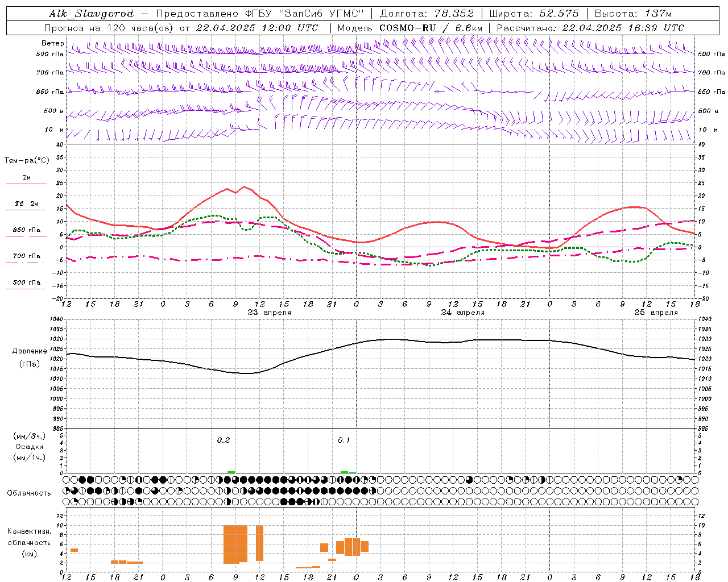Click the (км) unit under convective cloudiness
This screenshot has height=582, width=728.
(x=30, y=554)
